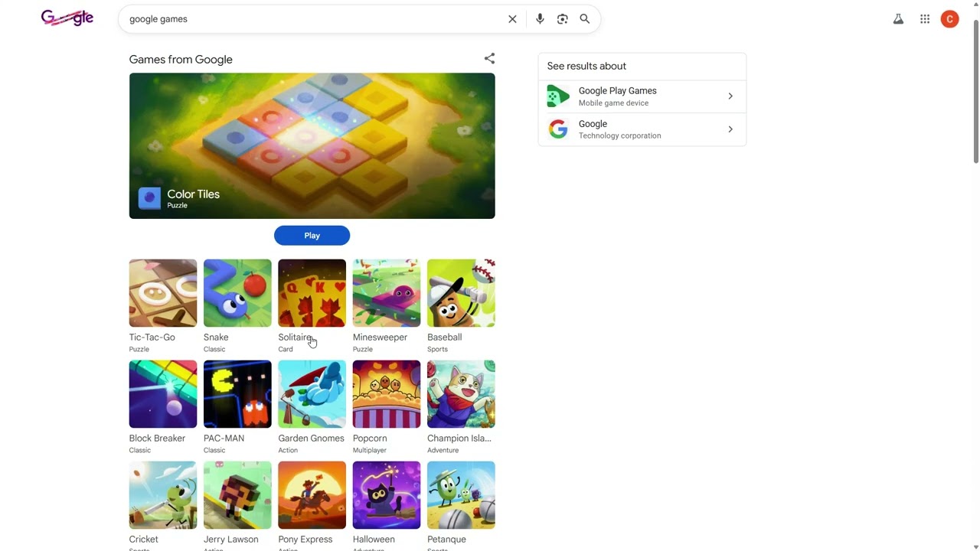Image resolution: width=980 pixels, height=551 pixels.
Task: Launch the Baseball game icon
Action: [461, 293]
